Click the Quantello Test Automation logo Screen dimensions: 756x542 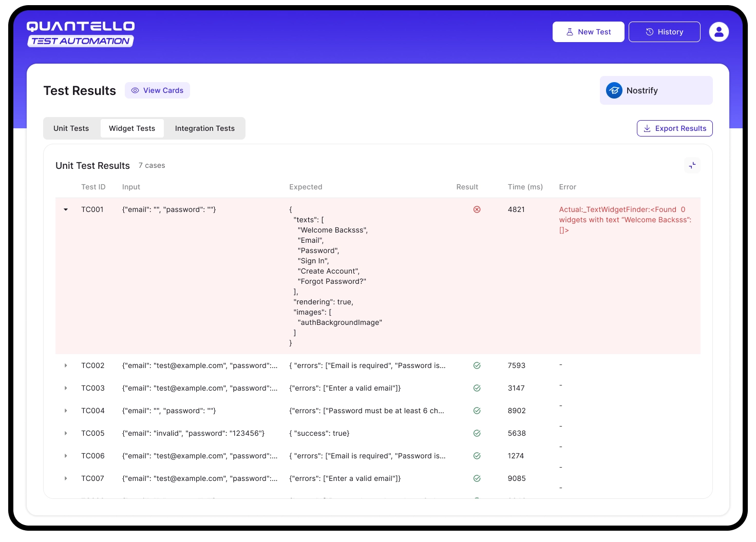pos(81,34)
